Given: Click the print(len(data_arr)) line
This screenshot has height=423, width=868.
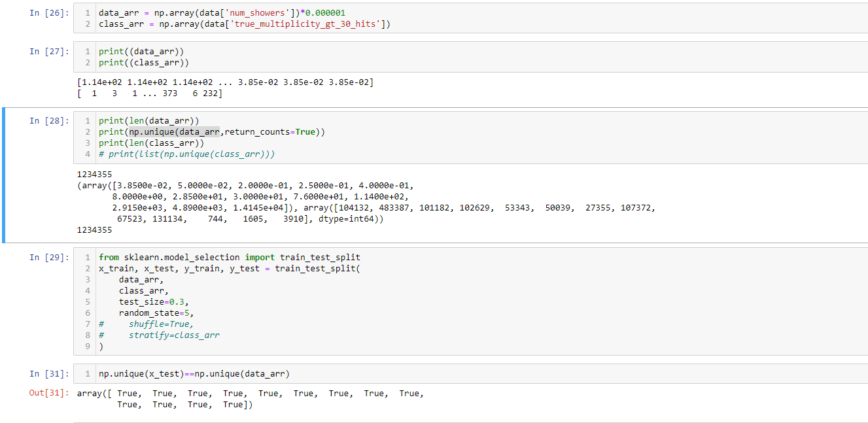Looking at the screenshot, I should coord(148,120).
